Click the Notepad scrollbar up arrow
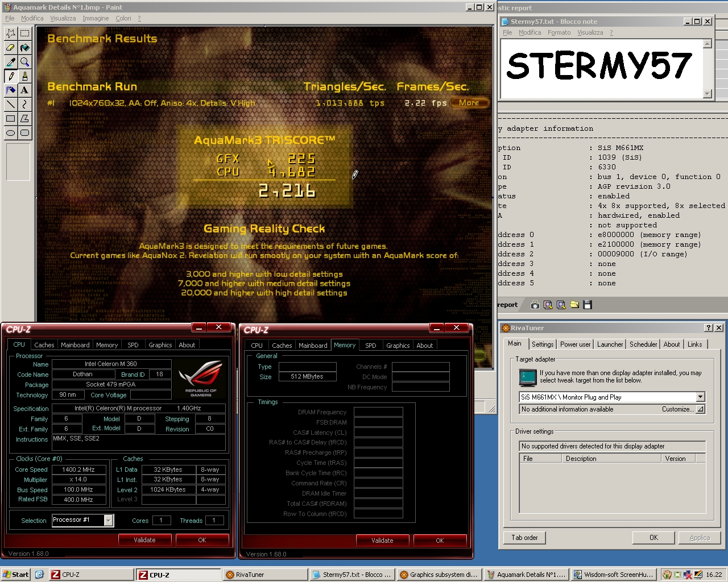The width and height of the screenshot is (728, 582). tap(708, 44)
